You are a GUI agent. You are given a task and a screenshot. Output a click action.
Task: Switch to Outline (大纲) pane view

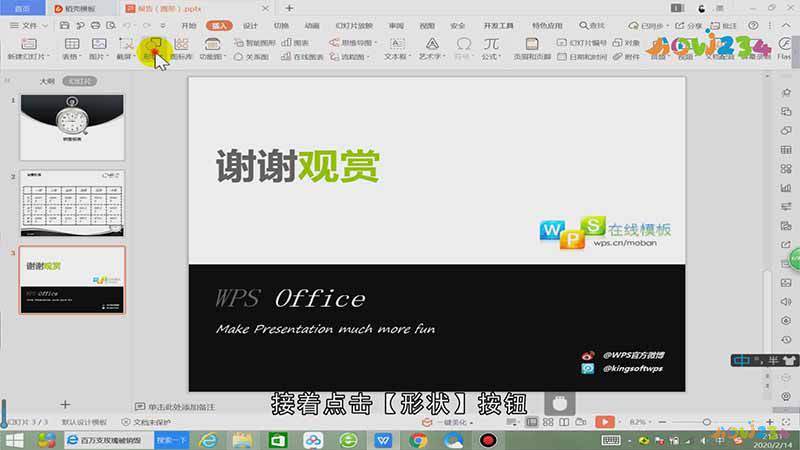47,81
